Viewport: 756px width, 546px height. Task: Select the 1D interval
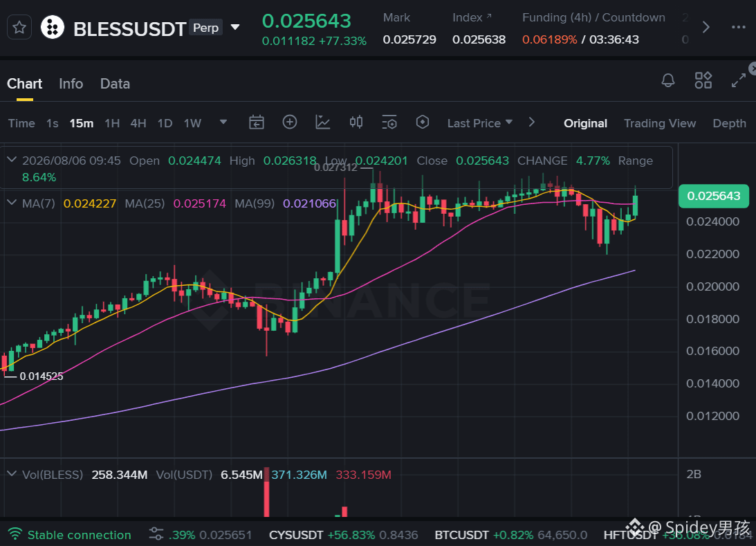pyautogui.click(x=165, y=123)
